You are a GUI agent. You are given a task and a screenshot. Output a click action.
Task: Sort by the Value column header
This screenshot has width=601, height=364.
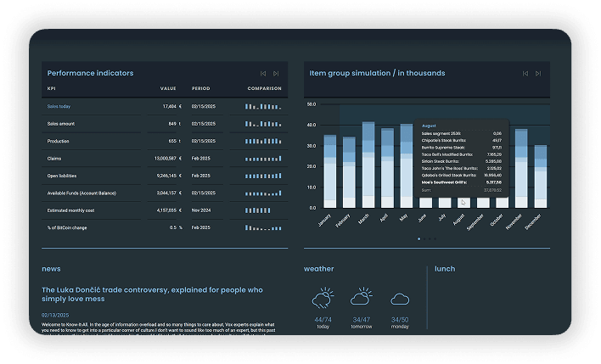[x=167, y=88]
